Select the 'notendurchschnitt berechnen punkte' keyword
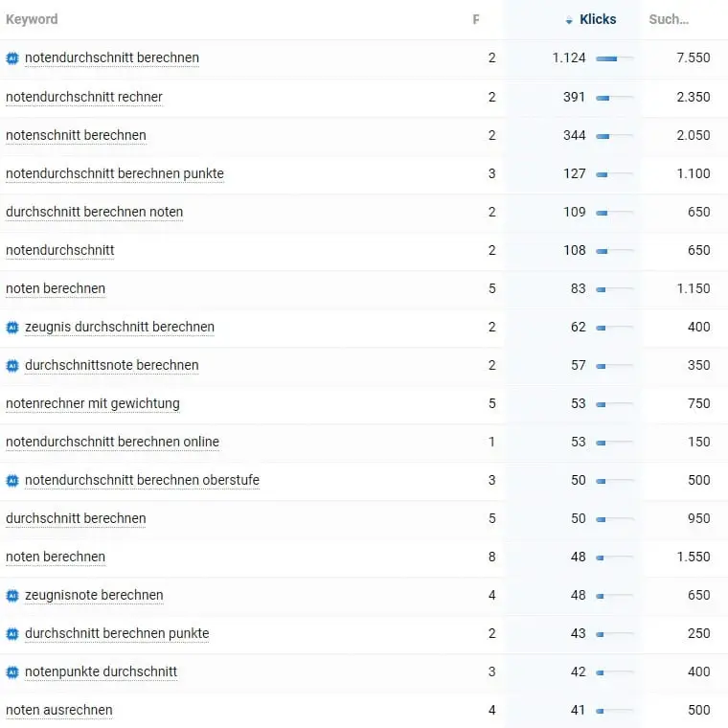728x728 pixels. tap(115, 173)
